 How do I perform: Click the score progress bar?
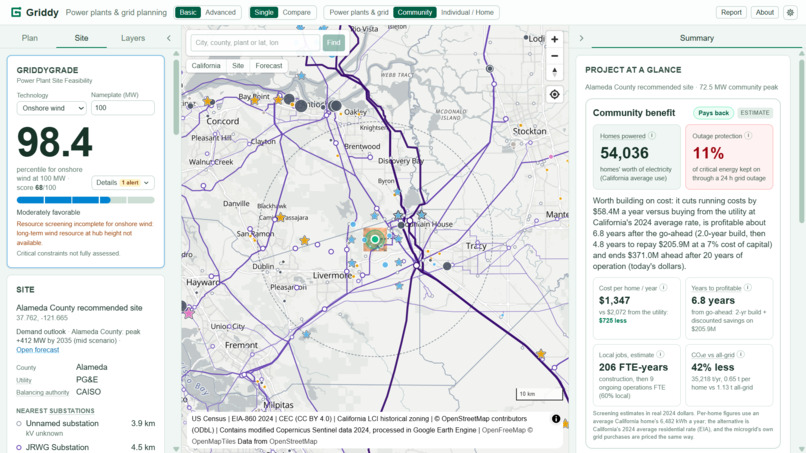click(85, 200)
